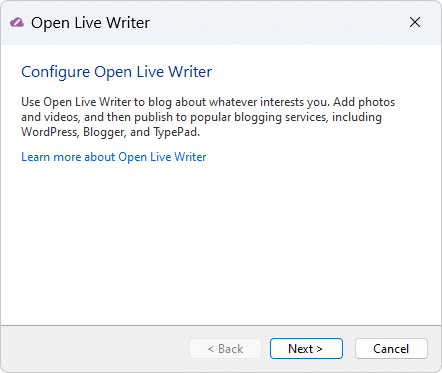
Task: Click the description paragraph about blogging services
Action: click(208, 117)
